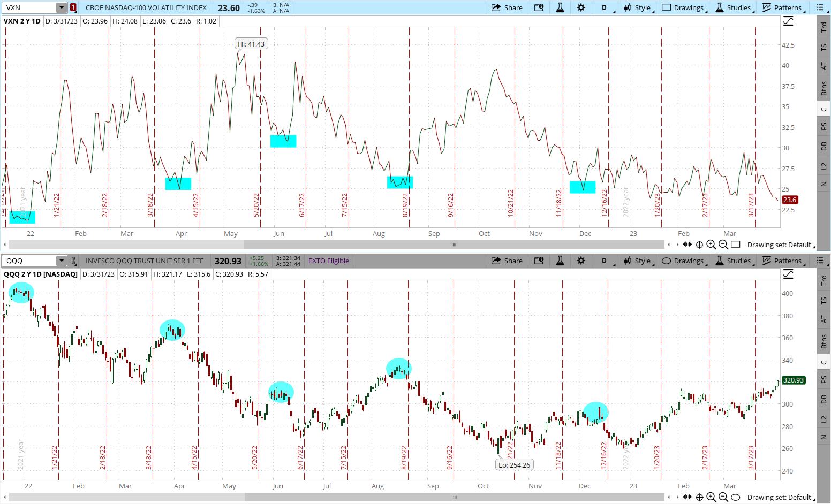Click the EXTO Eligible label on the QQQ chart

coord(328,261)
